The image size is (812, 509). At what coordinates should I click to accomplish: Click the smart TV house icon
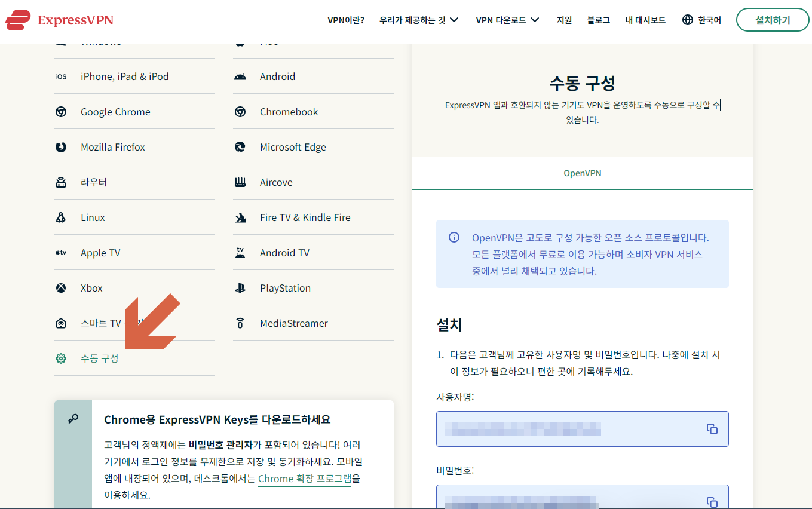(61, 323)
